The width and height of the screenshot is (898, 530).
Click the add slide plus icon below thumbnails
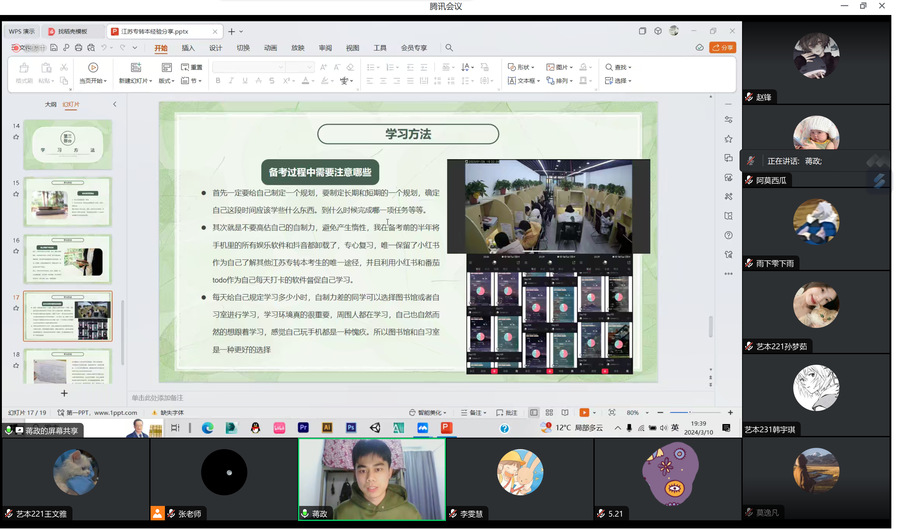coord(64,393)
